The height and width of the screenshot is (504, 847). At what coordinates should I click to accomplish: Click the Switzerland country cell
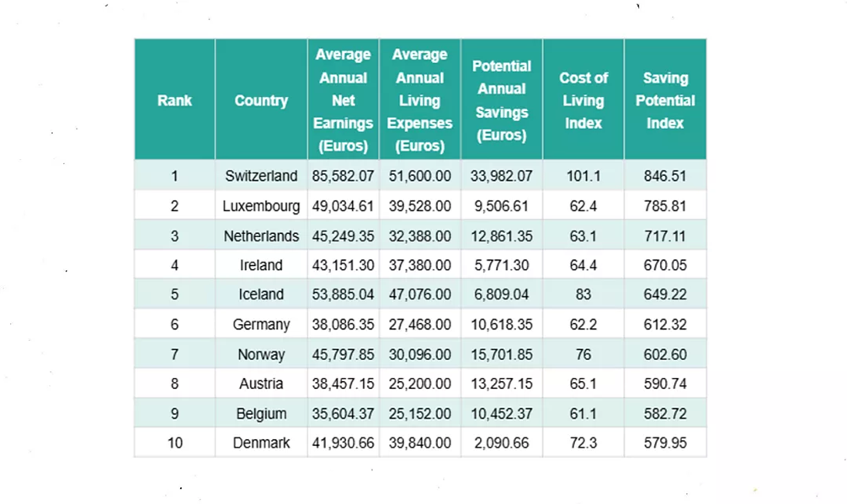click(261, 176)
